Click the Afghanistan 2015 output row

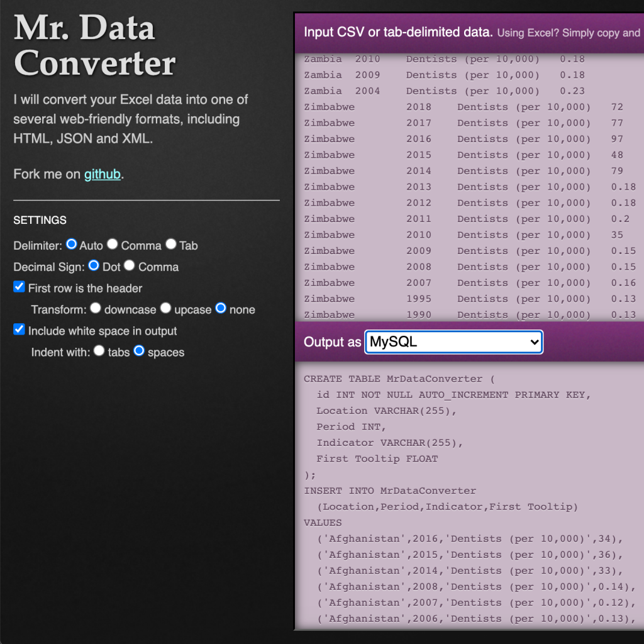point(470,555)
